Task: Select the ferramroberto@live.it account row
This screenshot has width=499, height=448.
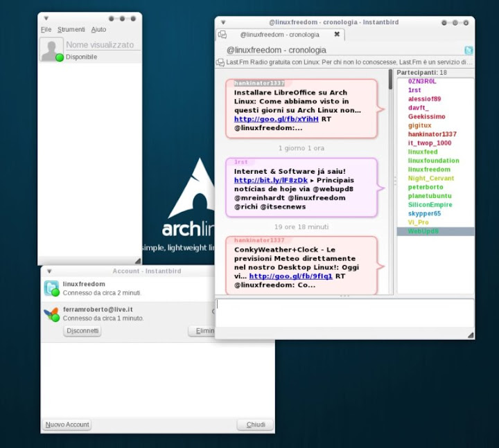Action: point(128,322)
